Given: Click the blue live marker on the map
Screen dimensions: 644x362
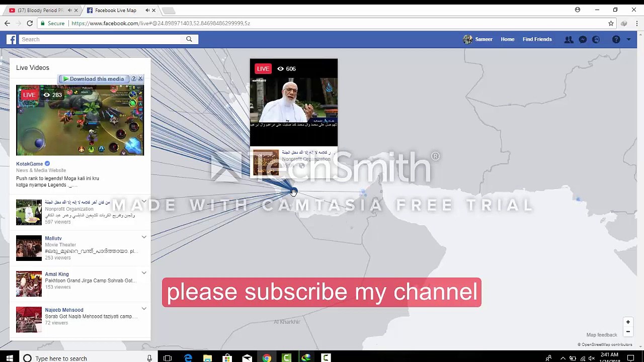Looking at the screenshot, I should click(x=293, y=191).
